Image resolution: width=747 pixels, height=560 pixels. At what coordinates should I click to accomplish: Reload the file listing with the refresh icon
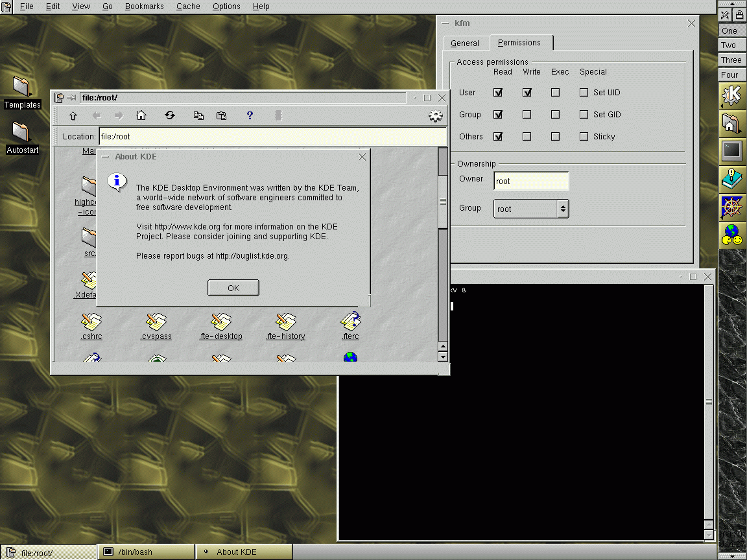(170, 115)
